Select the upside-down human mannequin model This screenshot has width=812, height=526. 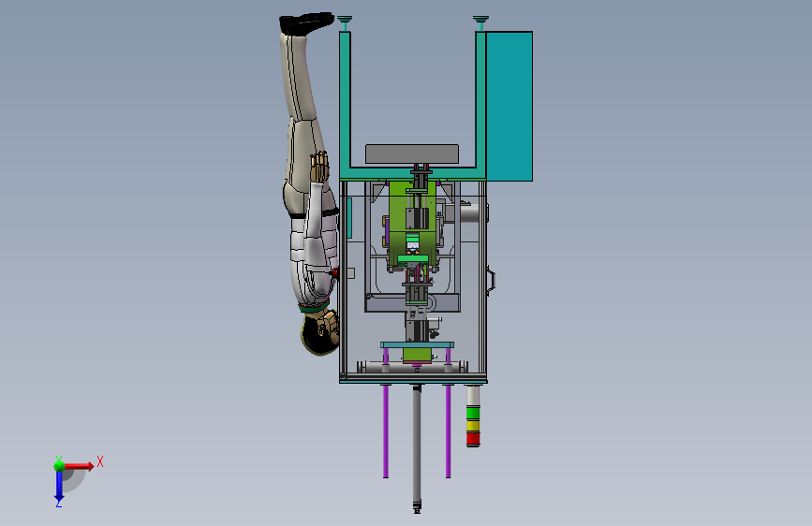click(x=310, y=183)
